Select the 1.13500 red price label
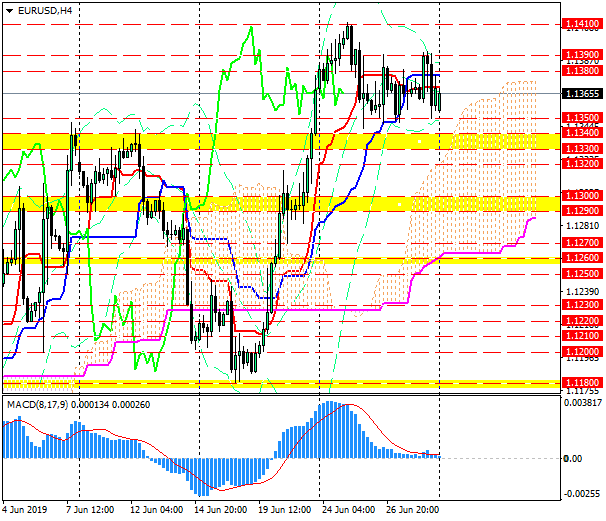This screenshot has width=606, height=521. 580,117
